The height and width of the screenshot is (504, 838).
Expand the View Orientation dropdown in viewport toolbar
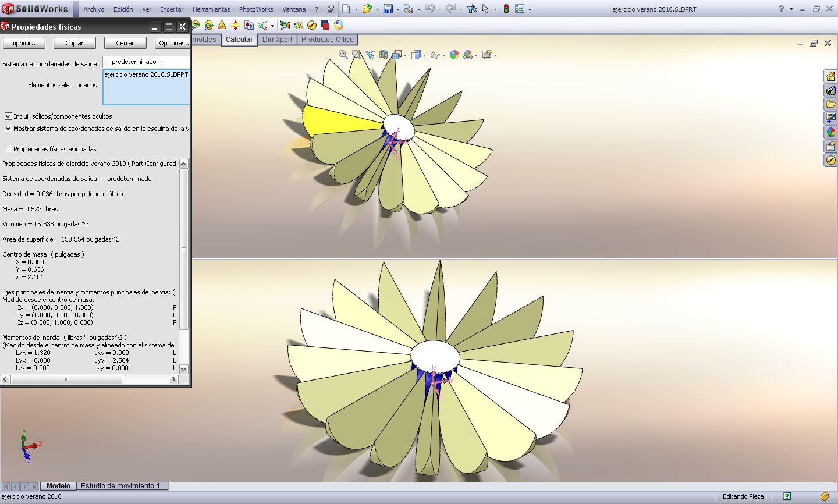(x=405, y=55)
